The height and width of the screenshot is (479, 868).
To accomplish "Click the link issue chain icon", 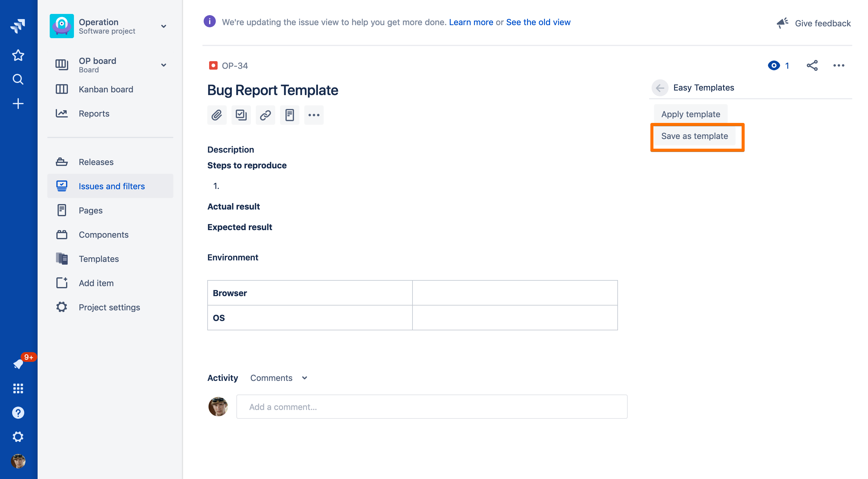I will point(265,115).
